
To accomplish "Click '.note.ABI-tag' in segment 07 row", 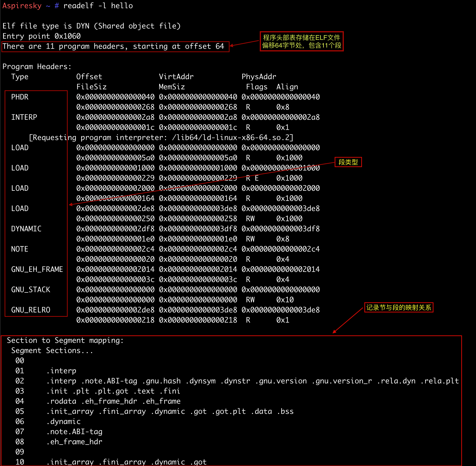I will click(x=74, y=432).
